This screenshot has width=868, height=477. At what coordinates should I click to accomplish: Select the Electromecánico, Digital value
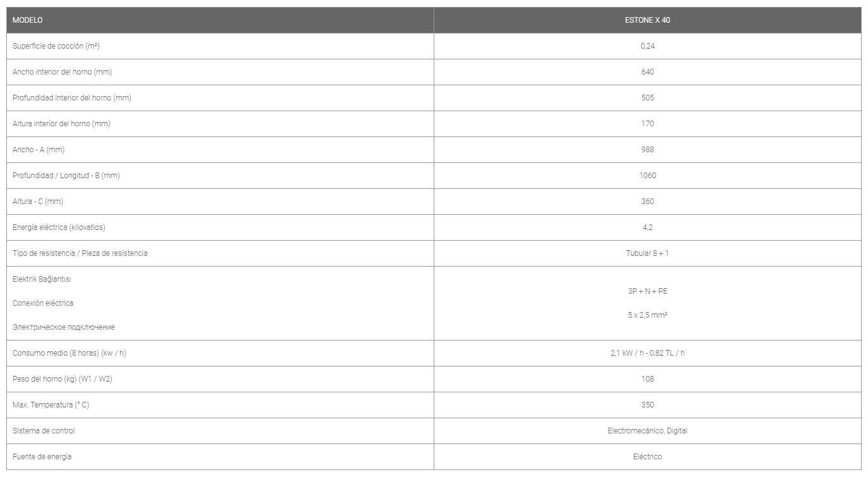click(647, 431)
